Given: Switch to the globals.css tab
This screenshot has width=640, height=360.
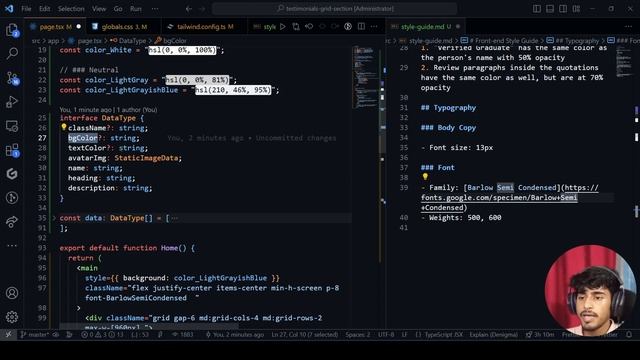Looking at the screenshot, I should (x=124, y=27).
